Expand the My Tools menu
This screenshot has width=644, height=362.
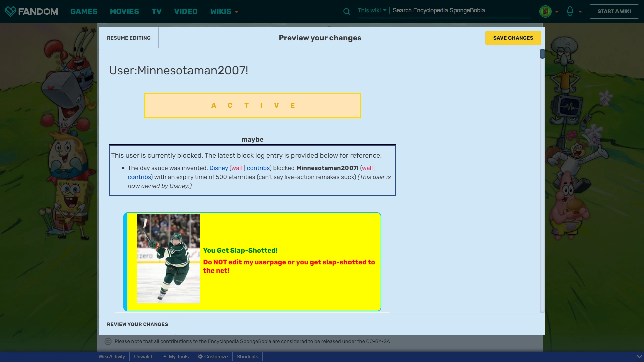(x=176, y=357)
